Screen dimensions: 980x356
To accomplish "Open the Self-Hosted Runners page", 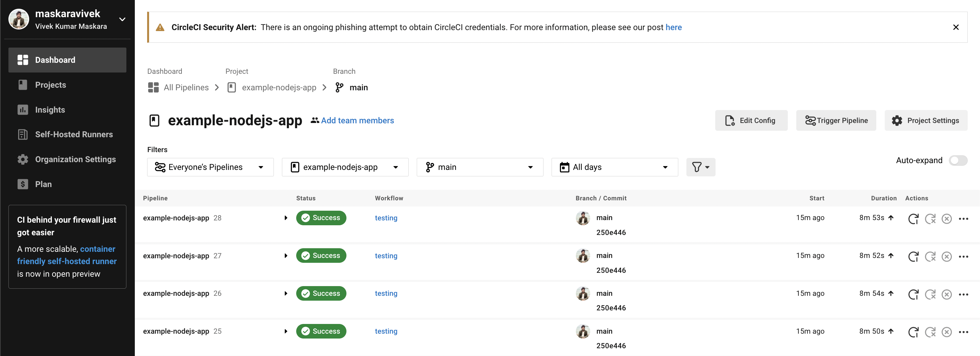I will 74,134.
